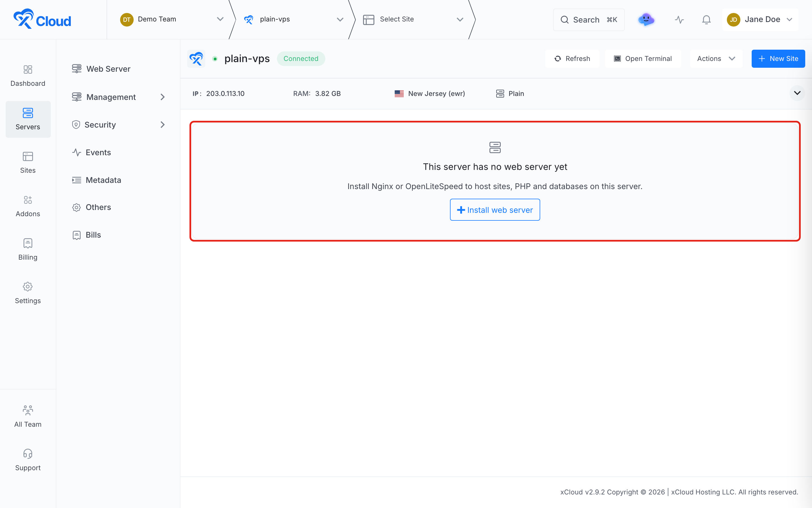Click the US flag icon by New Jersey

click(x=399, y=94)
